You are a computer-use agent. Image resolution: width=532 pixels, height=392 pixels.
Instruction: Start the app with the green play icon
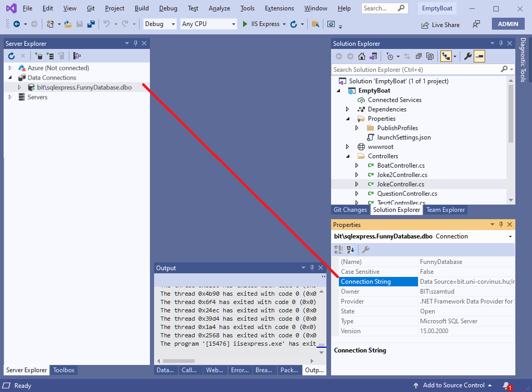pyautogui.click(x=245, y=24)
